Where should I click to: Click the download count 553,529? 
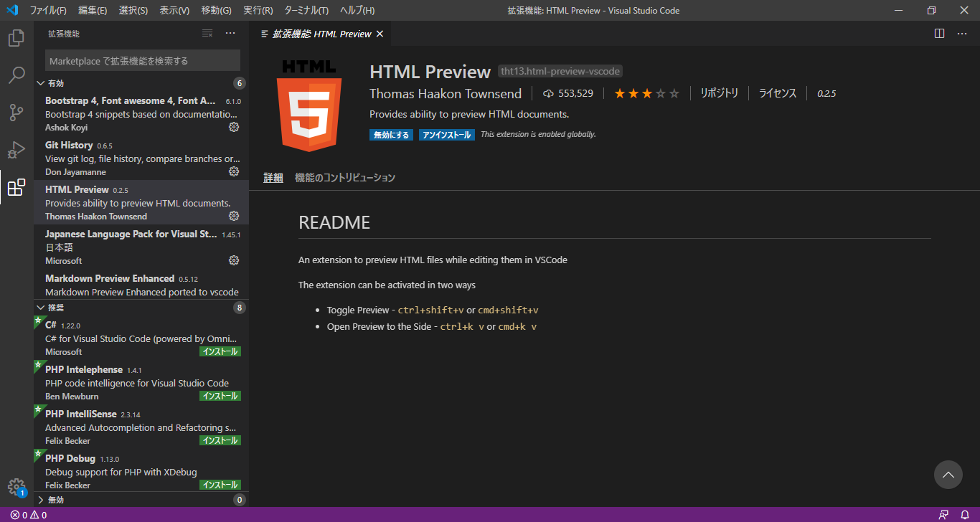(568, 93)
